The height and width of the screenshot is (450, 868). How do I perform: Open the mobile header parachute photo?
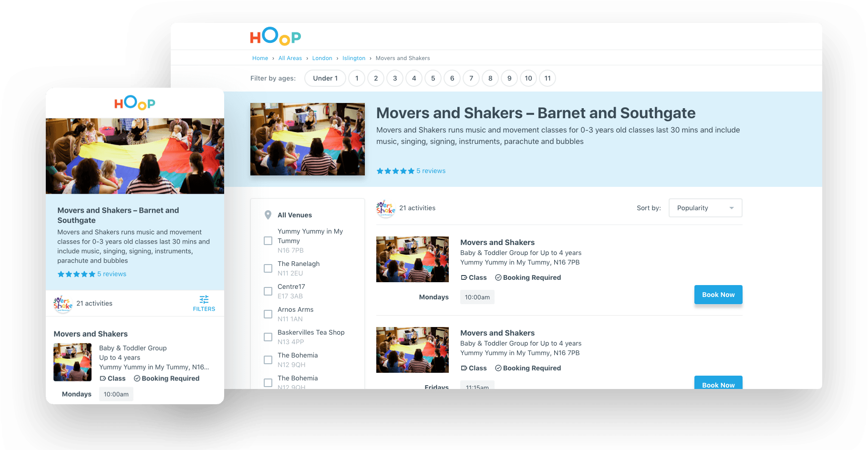135,156
